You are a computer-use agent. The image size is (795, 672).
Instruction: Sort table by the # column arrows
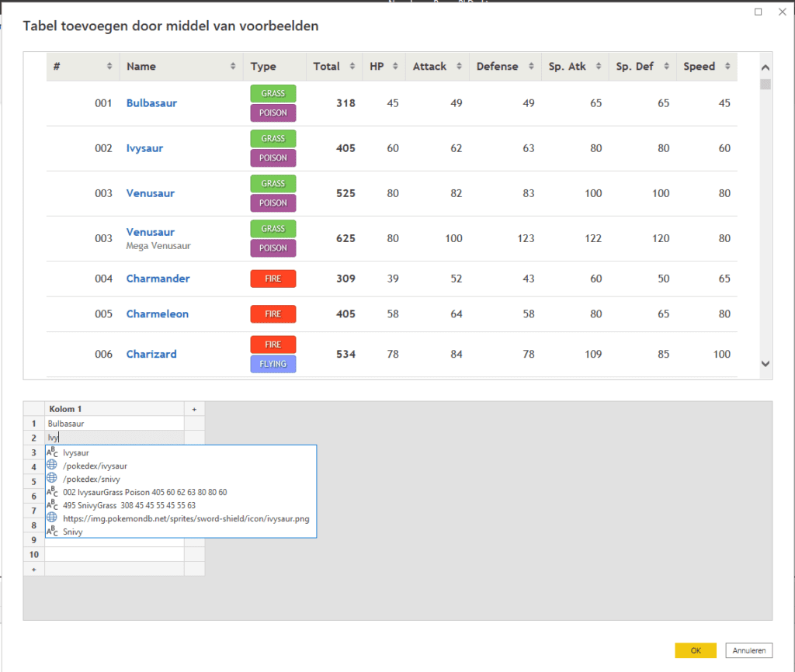(x=109, y=67)
